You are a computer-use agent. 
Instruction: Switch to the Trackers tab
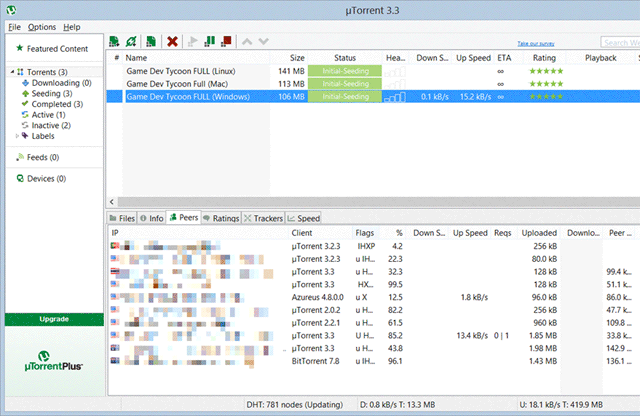coord(263,218)
